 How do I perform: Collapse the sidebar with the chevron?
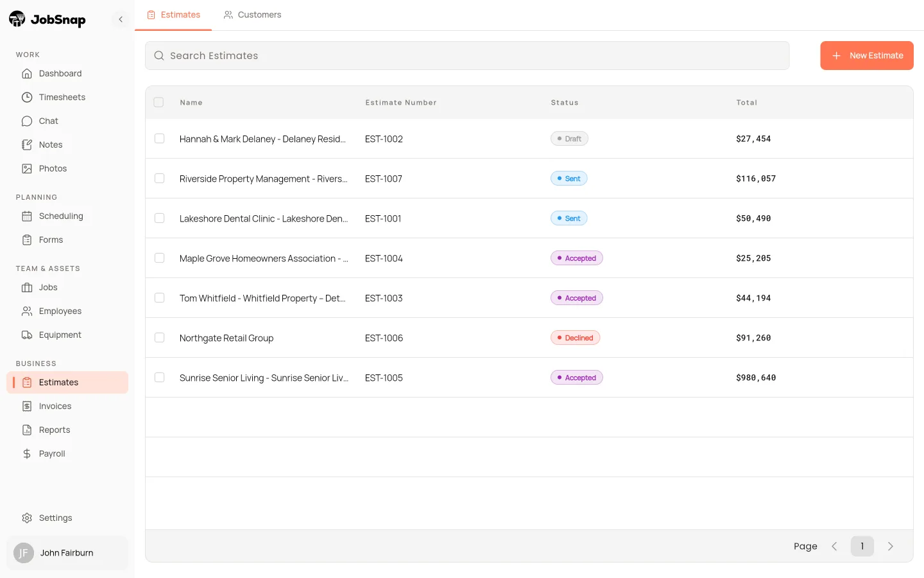121,19
